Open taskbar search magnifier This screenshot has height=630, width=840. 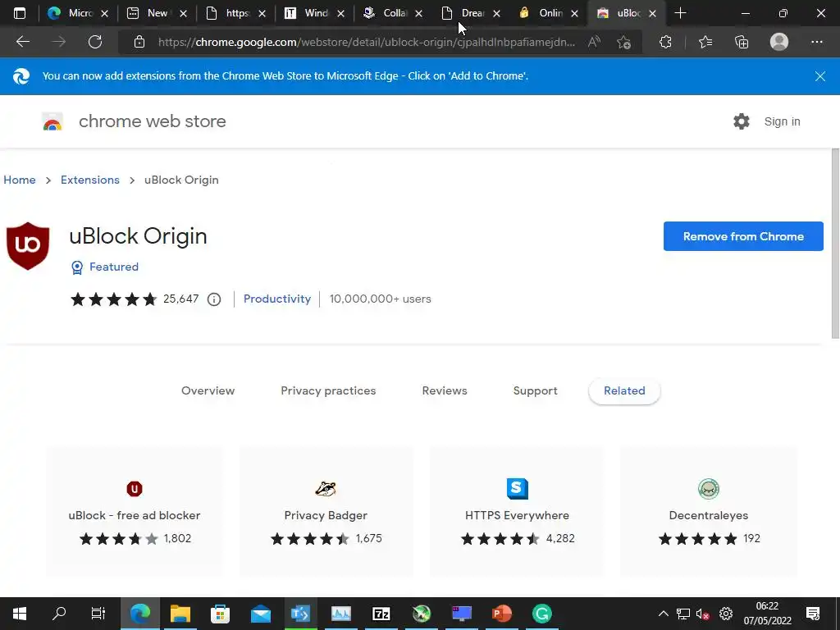coord(59,614)
